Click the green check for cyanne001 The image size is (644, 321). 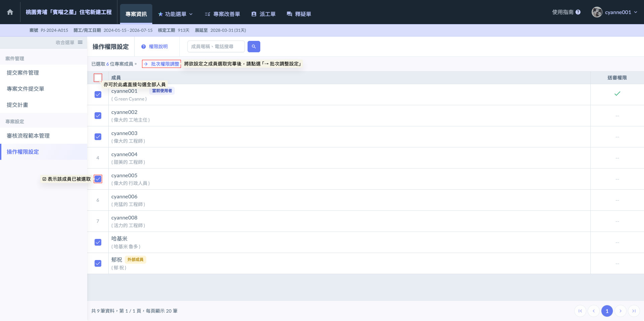(617, 94)
